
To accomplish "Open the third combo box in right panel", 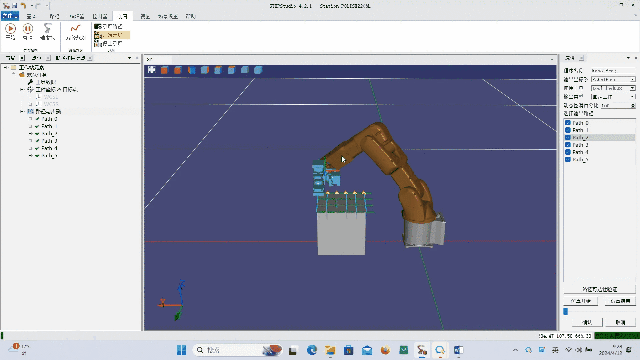I will point(613,97).
